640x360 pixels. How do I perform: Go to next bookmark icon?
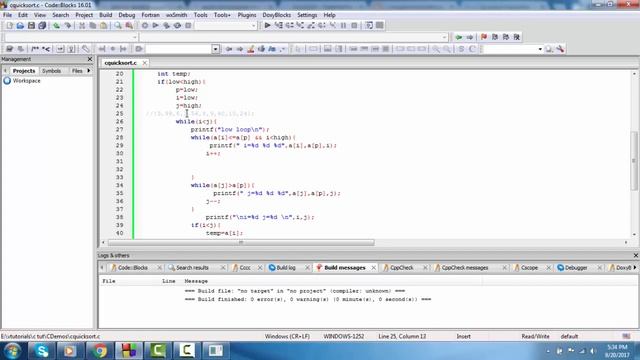pyautogui.click(x=506, y=37)
